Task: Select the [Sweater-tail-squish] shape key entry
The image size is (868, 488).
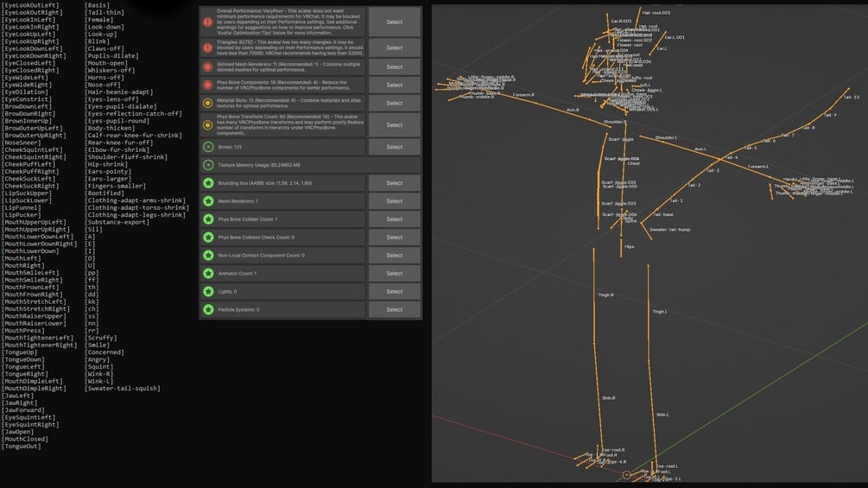Action: (x=123, y=389)
